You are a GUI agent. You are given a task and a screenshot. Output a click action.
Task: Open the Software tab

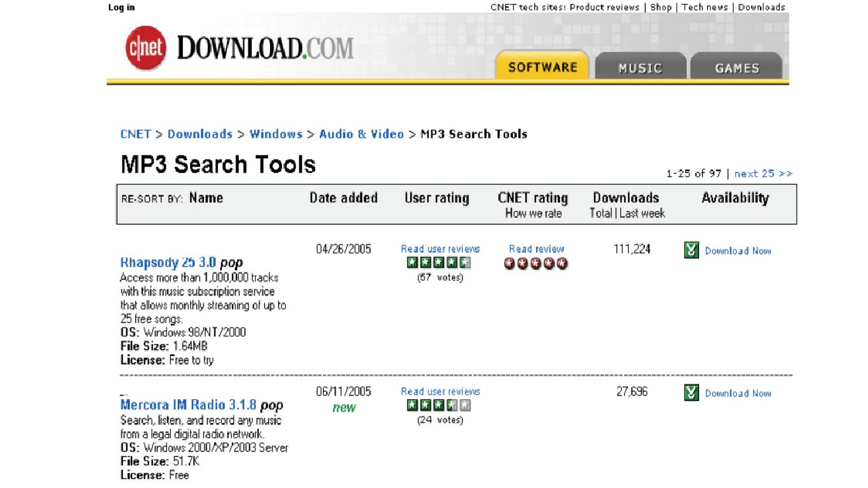(x=542, y=67)
